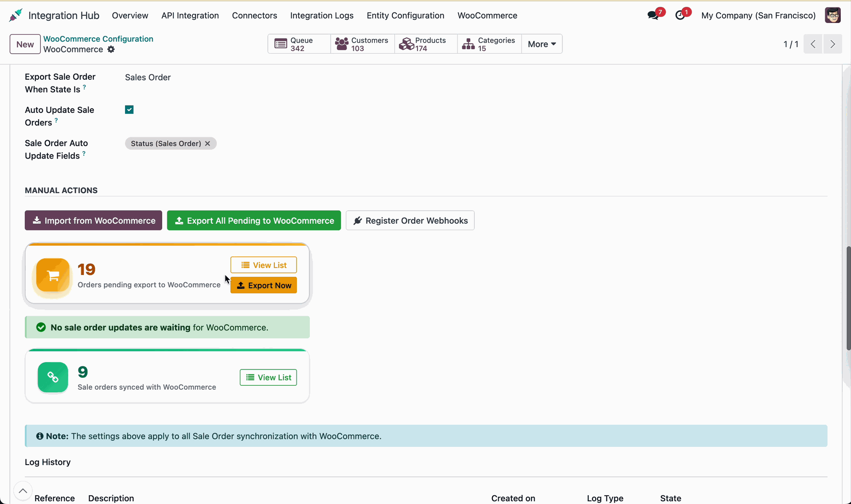Viewport: 851px width, 504px height.
Task: Open the Integration Hub app logo
Action: [16, 16]
